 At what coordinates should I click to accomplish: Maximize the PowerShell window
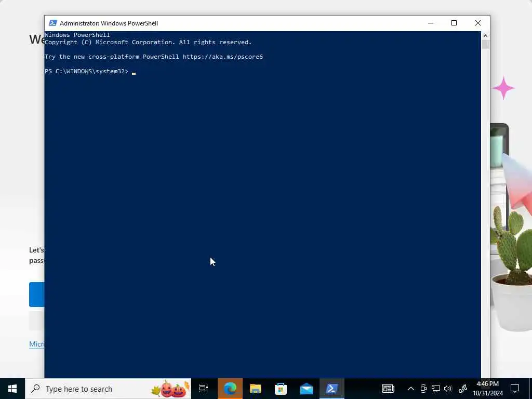454,23
